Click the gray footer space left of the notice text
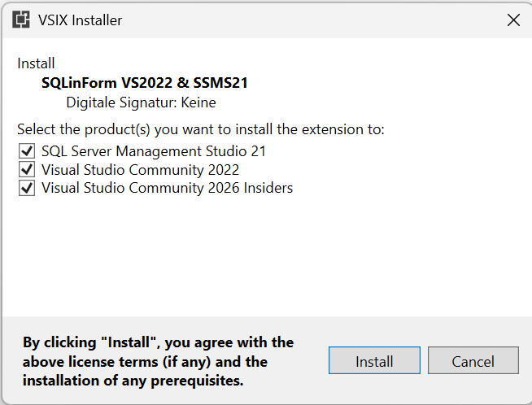This screenshot has height=405, width=532. click(x=11, y=361)
